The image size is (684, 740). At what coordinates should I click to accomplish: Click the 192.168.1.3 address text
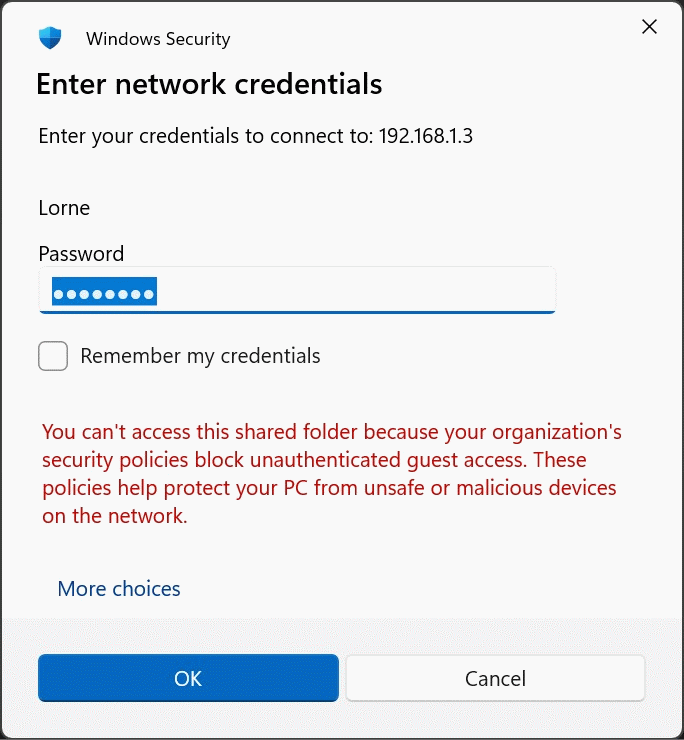(x=425, y=136)
